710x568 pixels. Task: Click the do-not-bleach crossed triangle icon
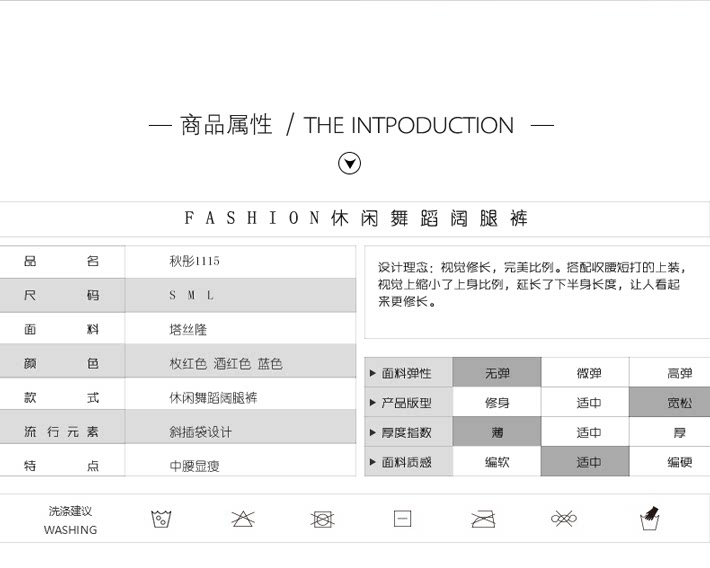[242, 518]
